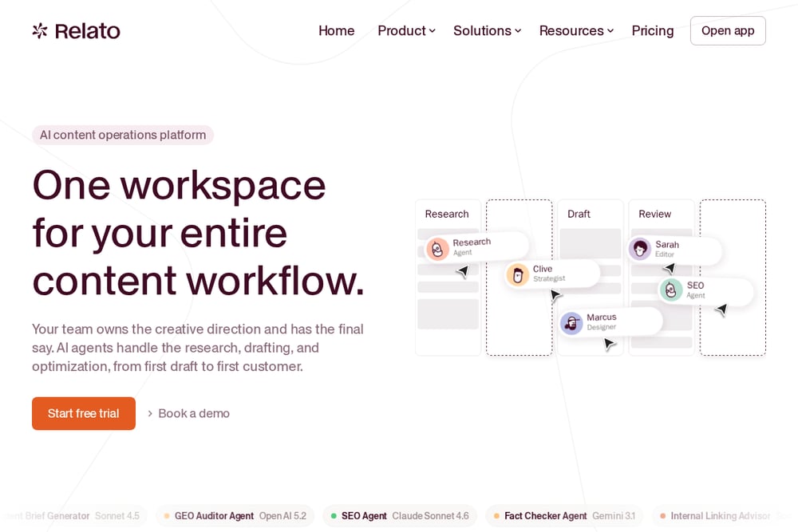Click the Open app button

[728, 30]
